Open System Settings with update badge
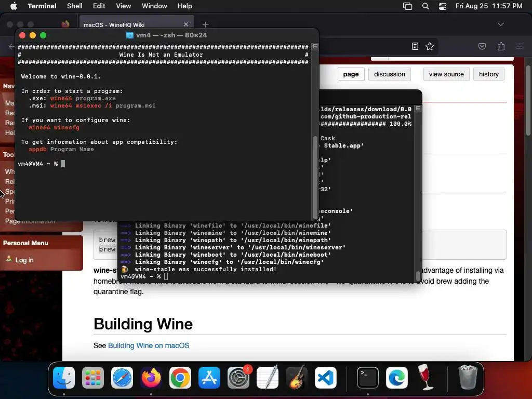 238,378
